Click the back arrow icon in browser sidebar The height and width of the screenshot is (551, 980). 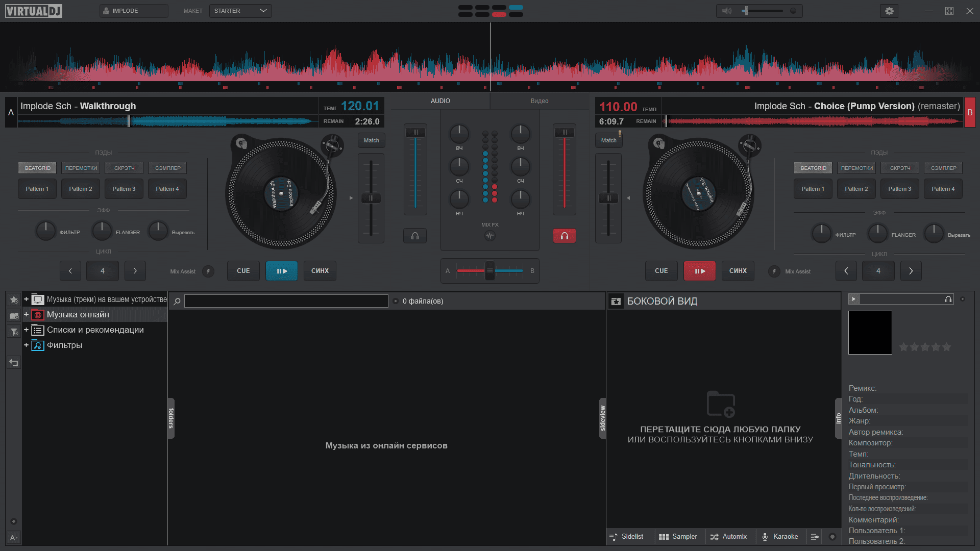pyautogui.click(x=14, y=363)
